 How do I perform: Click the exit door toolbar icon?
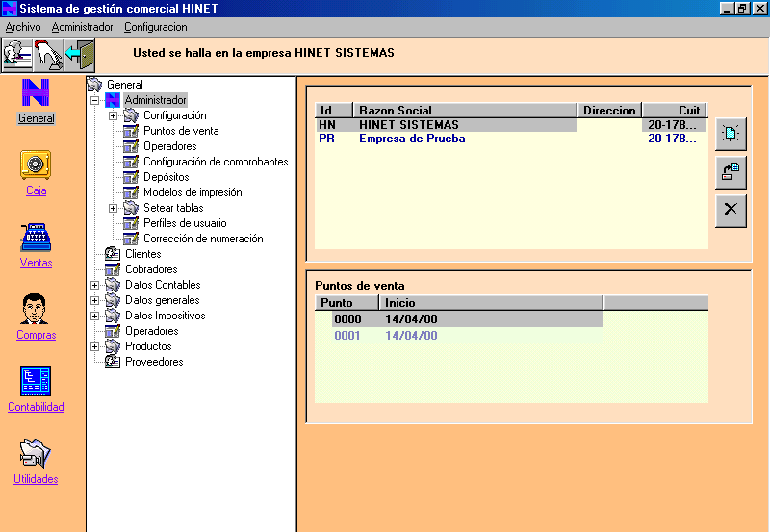coord(79,56)
